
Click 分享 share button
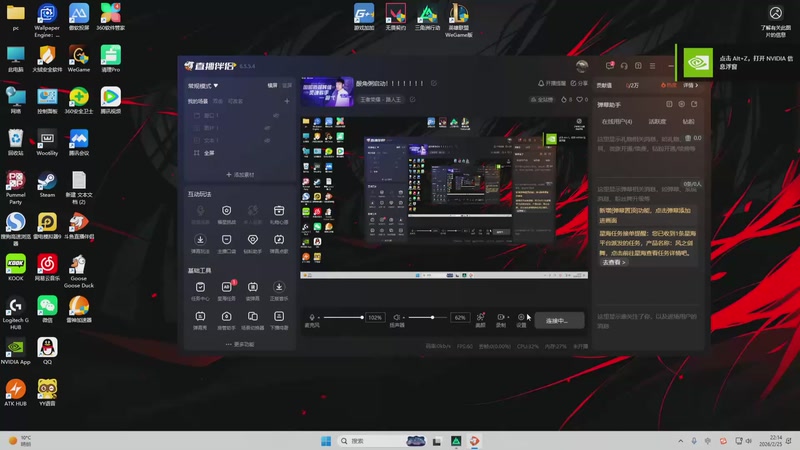pos(579,83)
